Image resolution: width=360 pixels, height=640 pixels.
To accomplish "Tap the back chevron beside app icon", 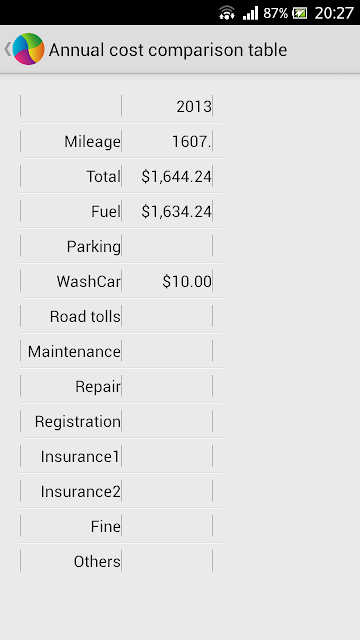I will [7, 49].
